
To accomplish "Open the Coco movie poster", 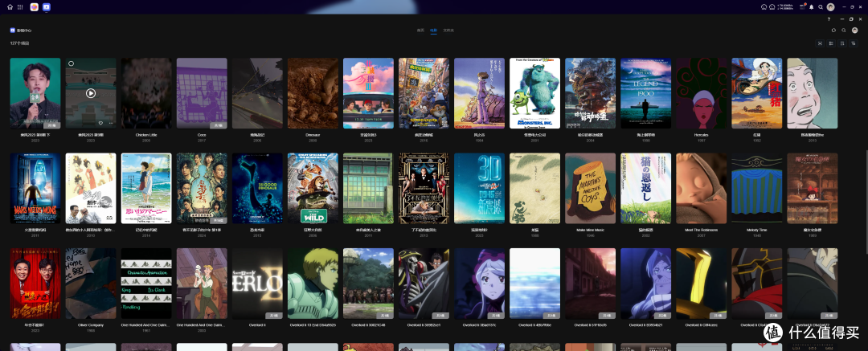I will 202,93.
